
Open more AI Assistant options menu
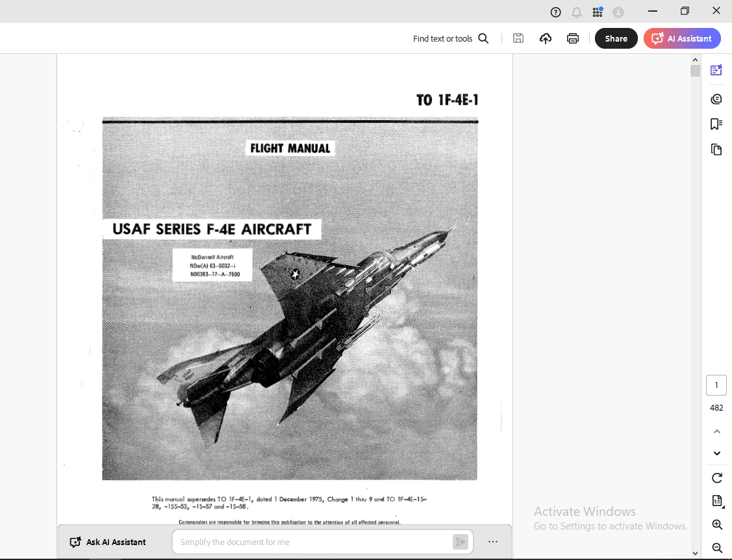pos(492,541)
